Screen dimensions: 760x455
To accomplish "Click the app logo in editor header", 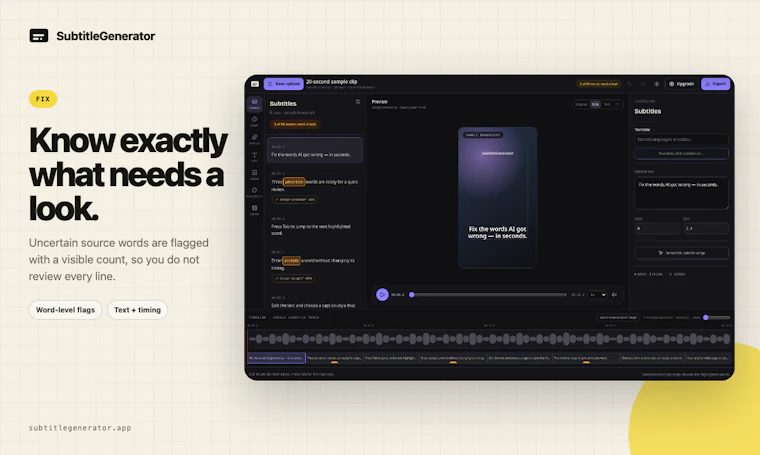I will pos(255,84).
